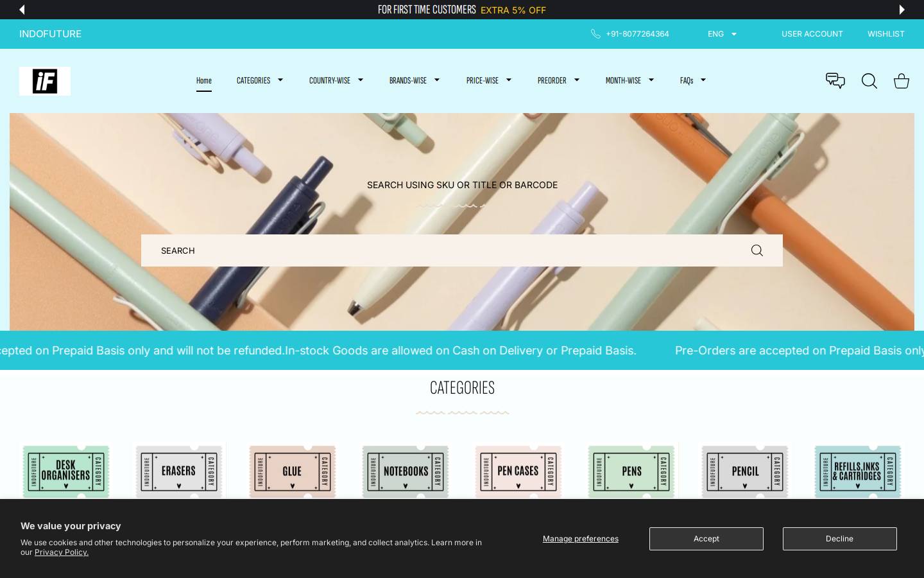Open the WISHLIST link

[886, 34]
